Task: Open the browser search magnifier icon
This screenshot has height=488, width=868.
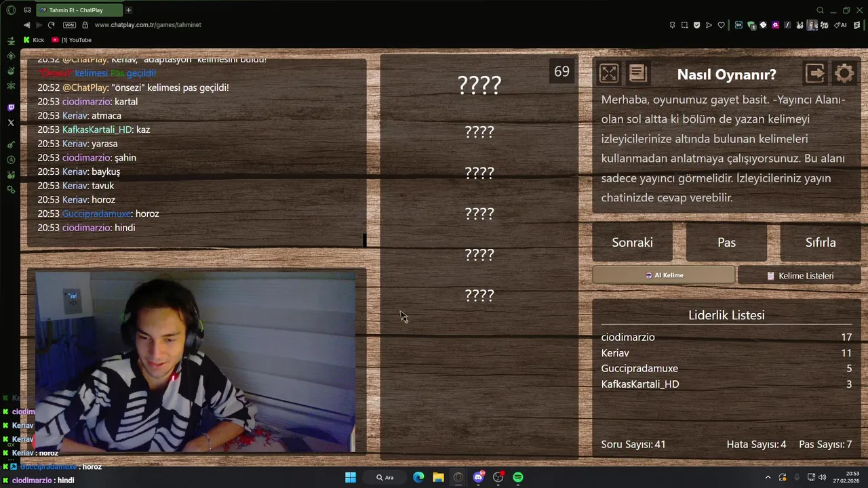Action: pyautogui.click(x=820, y=10)
